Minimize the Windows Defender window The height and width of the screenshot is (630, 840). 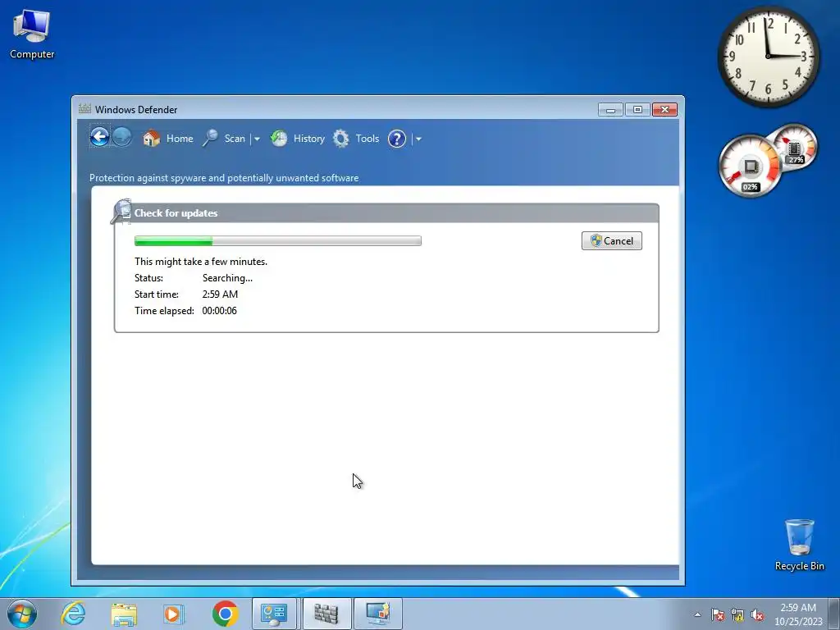pyautogui.click(x=610, y=110)
